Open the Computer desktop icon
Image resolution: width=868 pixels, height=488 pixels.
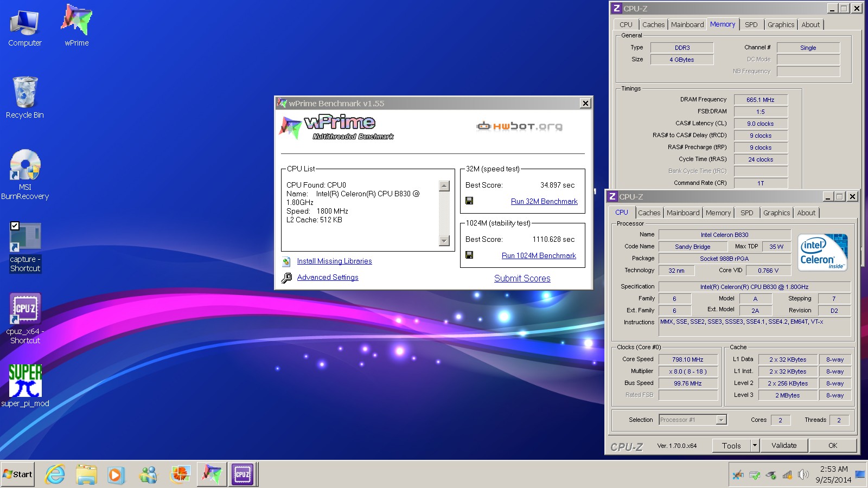(x=24, y=27)
